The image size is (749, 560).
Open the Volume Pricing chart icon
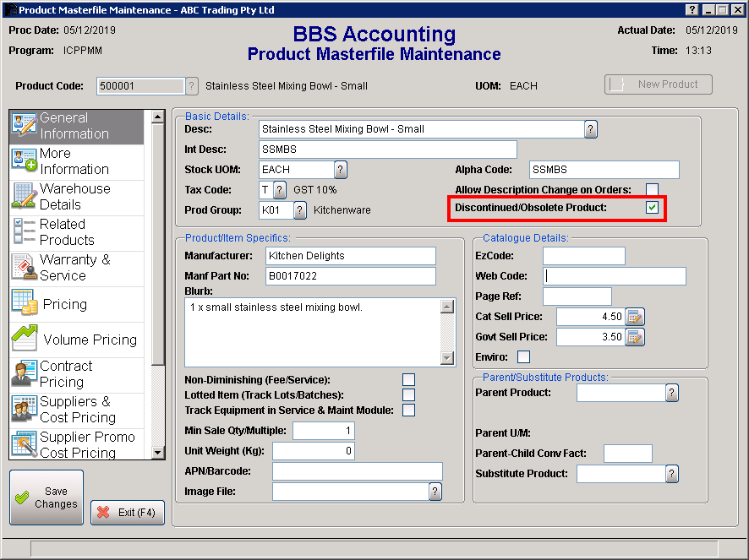tap(24, 339)
